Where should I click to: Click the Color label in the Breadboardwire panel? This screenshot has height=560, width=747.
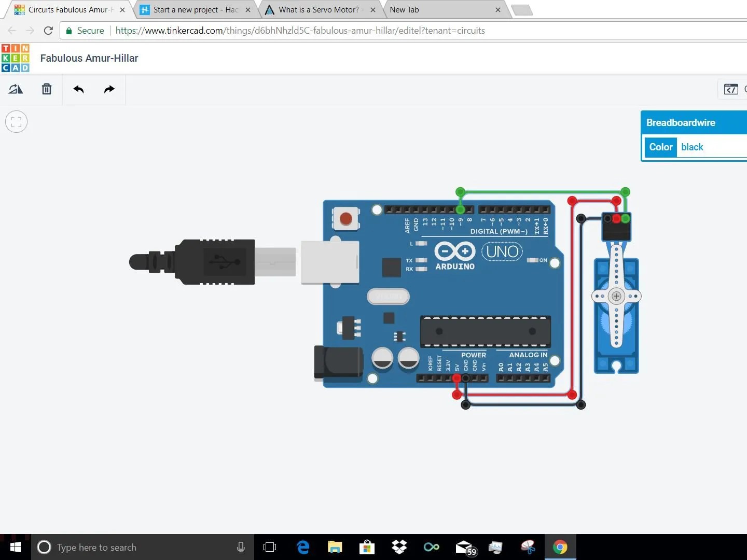click(x=660, y=147)
